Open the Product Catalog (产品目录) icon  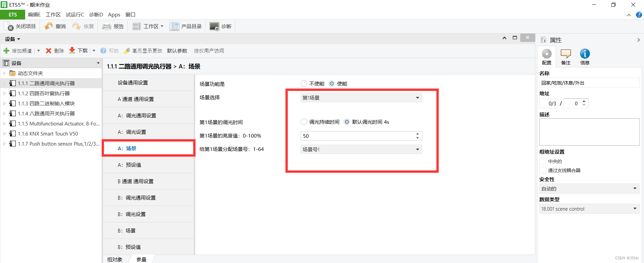[x=174, y=26]
